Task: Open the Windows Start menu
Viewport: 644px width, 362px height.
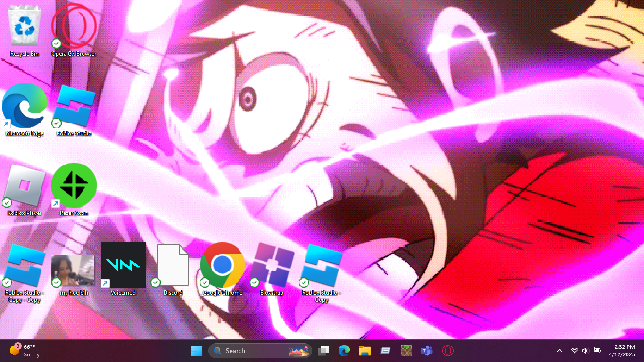Action: tap(197, 351)
